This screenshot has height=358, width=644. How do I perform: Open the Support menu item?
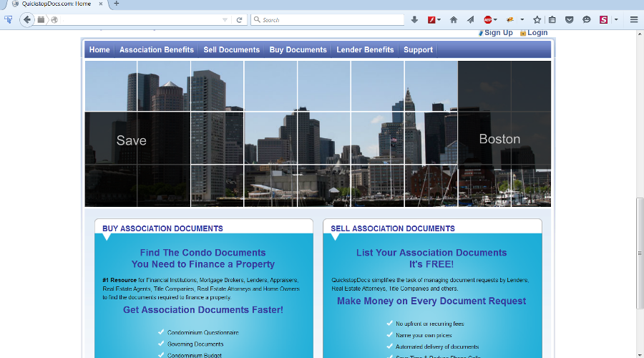pos(418,49)
